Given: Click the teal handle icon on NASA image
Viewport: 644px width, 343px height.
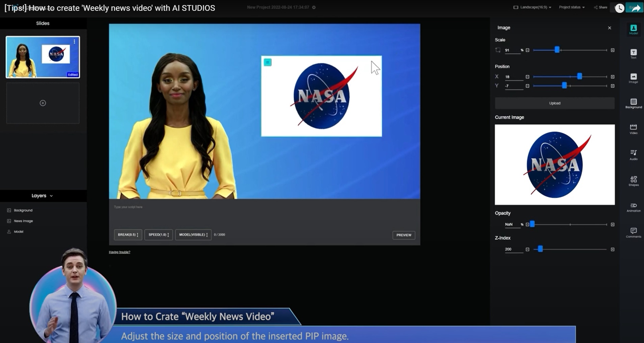Looking at the screenshot, I should click(x=268, y=62).
